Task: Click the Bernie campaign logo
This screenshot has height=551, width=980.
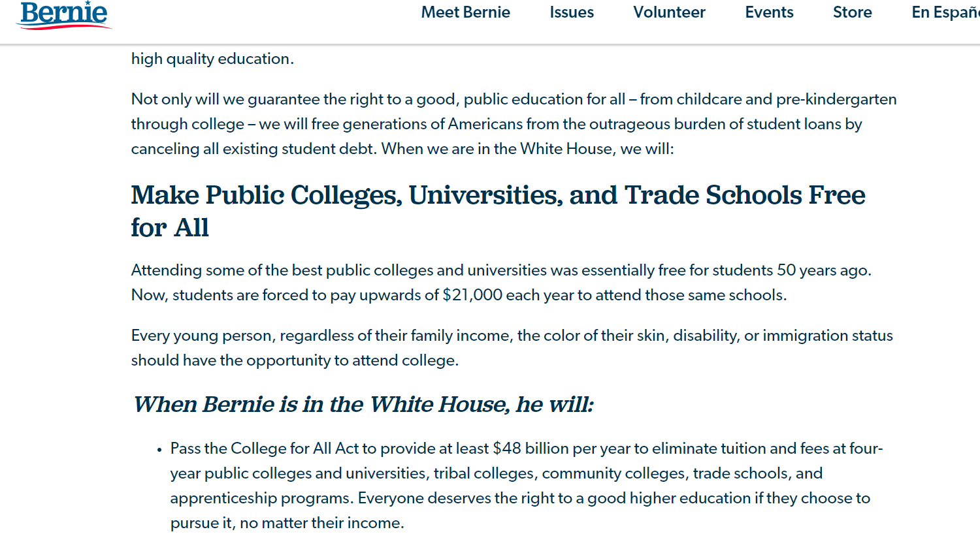Action: point(63,14)
